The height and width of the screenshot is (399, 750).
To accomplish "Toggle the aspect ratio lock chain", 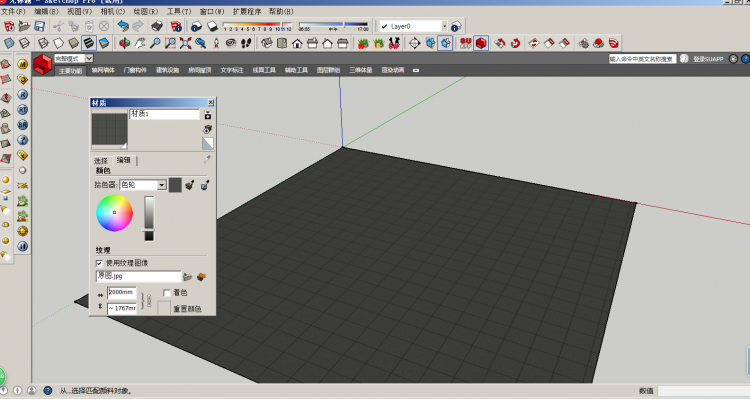I will tap(149, 300).
